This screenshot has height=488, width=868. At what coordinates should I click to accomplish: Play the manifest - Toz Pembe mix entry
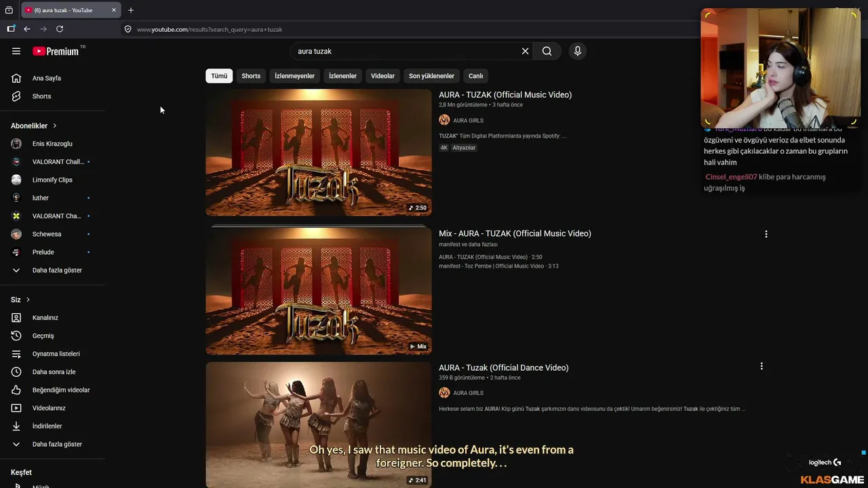tap(498, 266)
